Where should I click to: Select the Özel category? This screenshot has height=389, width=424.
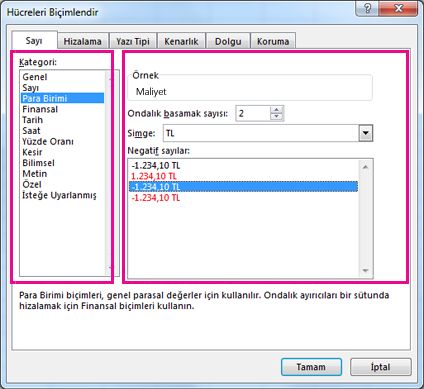coord(63,184)
